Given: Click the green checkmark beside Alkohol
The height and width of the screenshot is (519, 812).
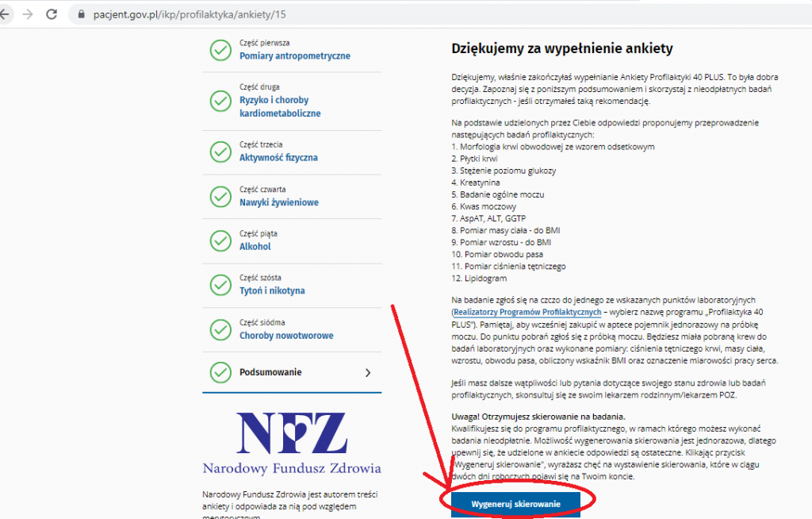Looking at the screenshot, I should tap(220, 240).
